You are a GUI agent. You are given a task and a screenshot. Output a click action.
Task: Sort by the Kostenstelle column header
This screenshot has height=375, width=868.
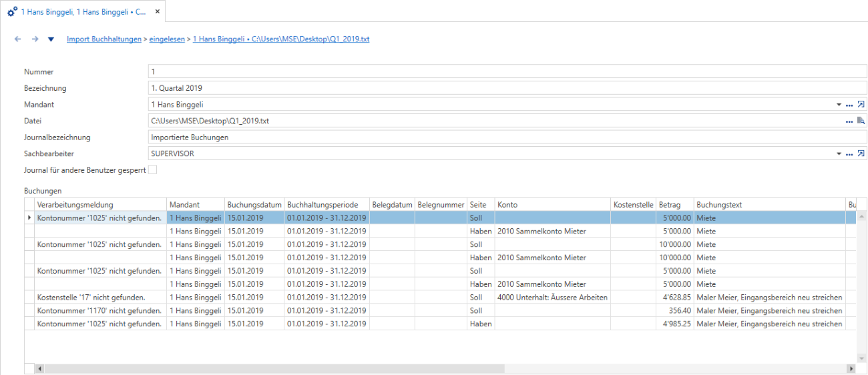634,204
